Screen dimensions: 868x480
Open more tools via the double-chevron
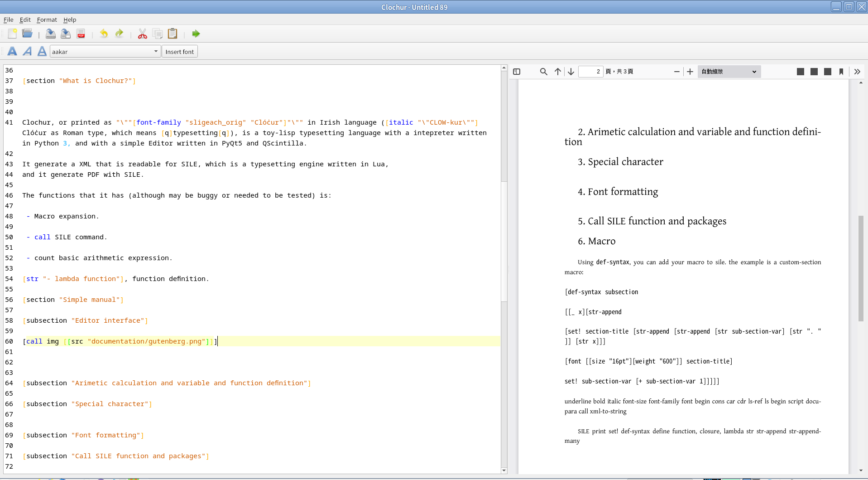coord(857,72)
